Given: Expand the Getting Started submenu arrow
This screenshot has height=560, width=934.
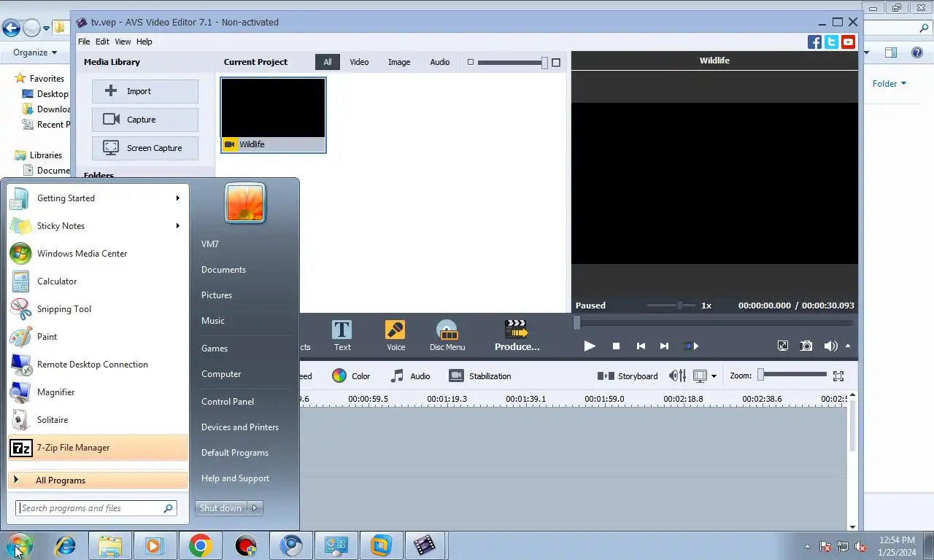Looking at the screenshot, I should 177,198.
